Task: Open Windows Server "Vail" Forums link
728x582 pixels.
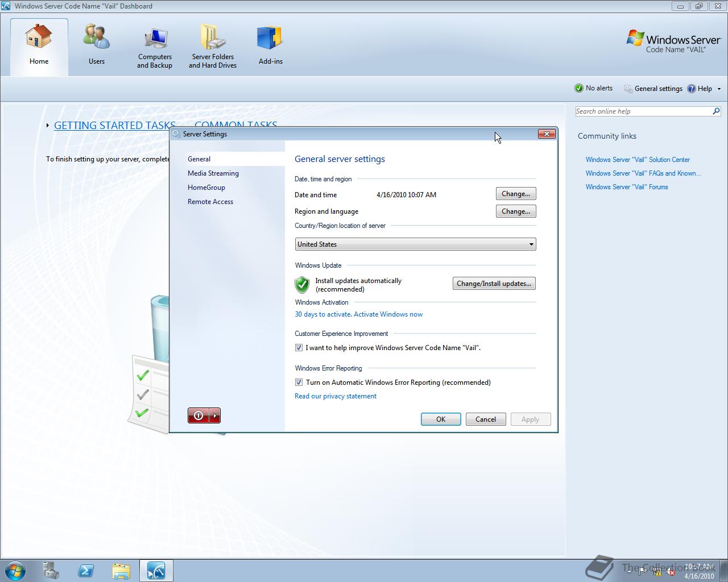Action: pyautogui.click(x=627, y=187)
